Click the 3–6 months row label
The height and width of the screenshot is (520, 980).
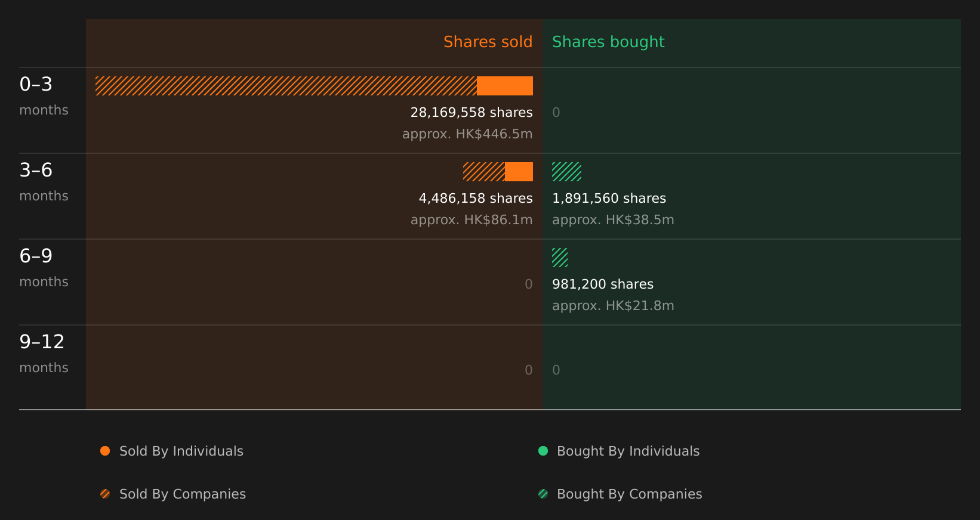pos(44,181)
